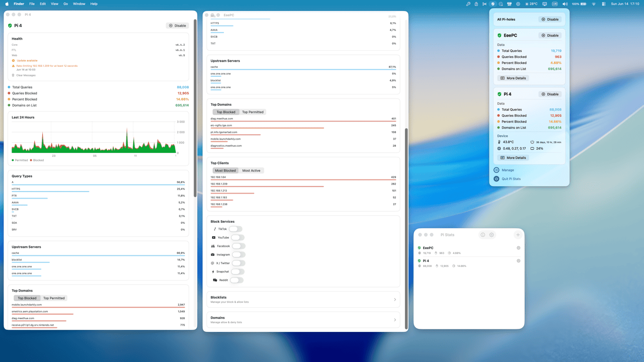Click the YouTube icon in Block Services
644x362 pixels.
coord(214,237)
